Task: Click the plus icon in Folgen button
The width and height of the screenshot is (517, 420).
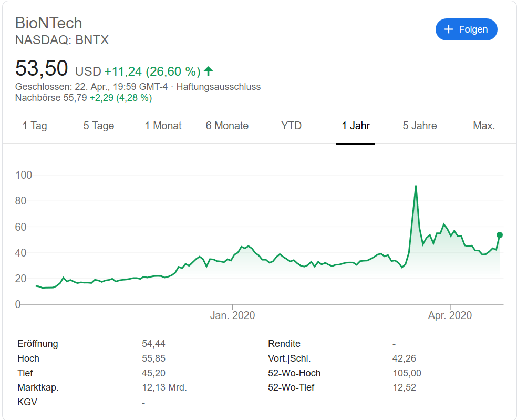Action: [449, 29]
